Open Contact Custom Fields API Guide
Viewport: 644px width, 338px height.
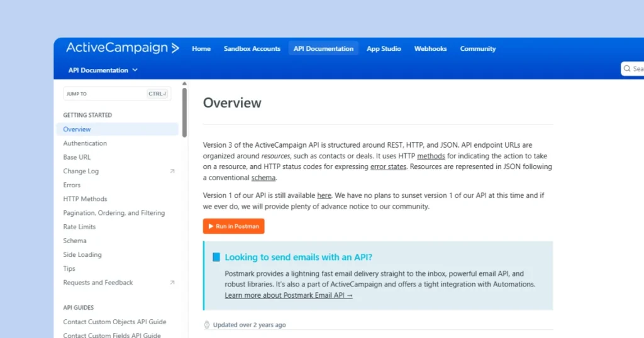click(x=112, y=335)
